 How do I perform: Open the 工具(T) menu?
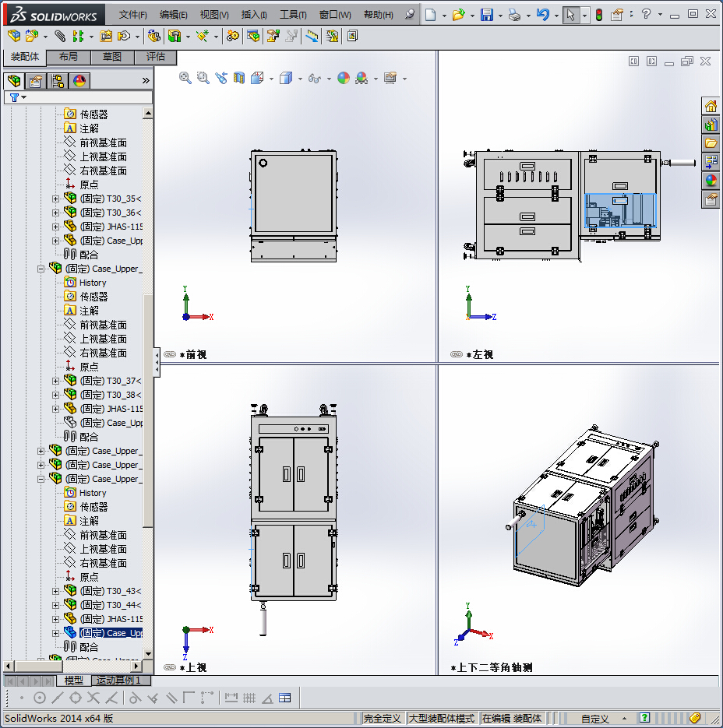coord(293,15)
